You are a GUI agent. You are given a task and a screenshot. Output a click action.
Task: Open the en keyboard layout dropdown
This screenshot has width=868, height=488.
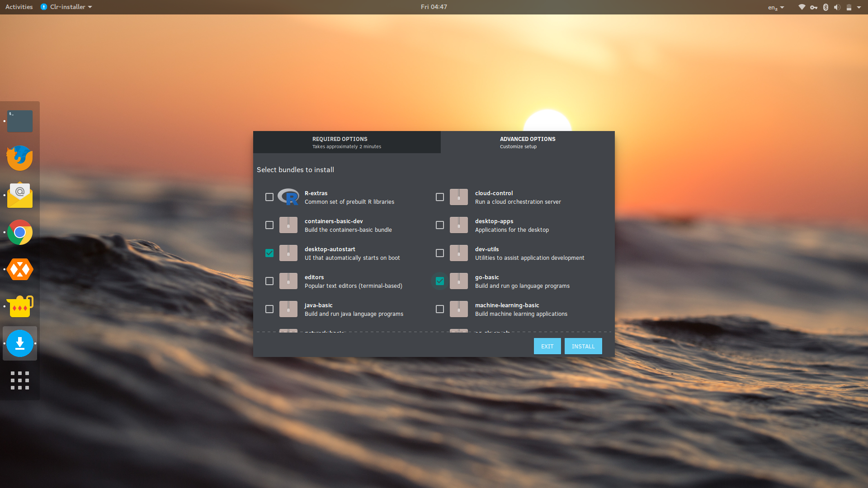click(x=776, y=7)
